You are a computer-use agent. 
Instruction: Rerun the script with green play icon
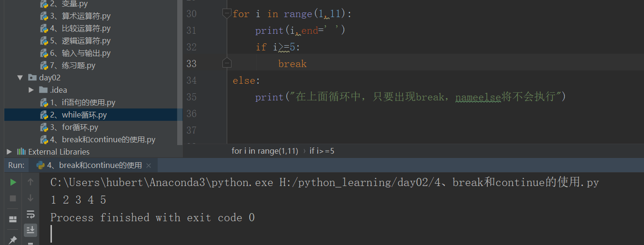click(x=13, y=182)
